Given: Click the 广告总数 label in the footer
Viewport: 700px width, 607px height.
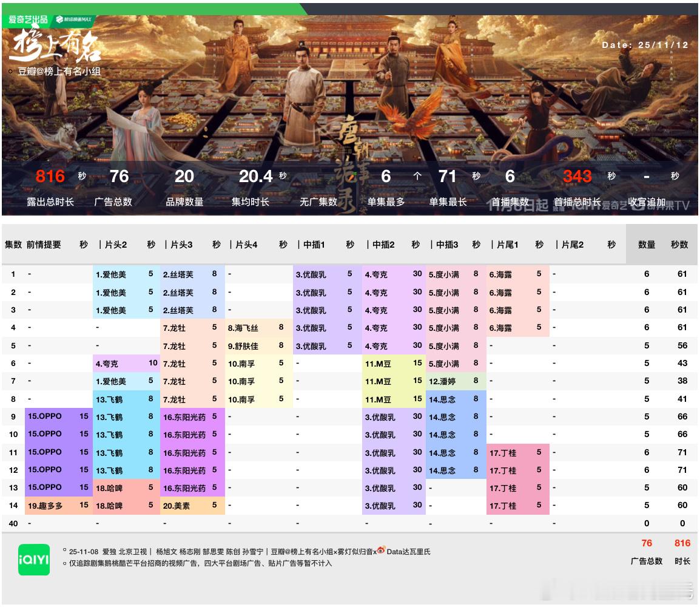Looking at the screenshot, I should 647,561.
